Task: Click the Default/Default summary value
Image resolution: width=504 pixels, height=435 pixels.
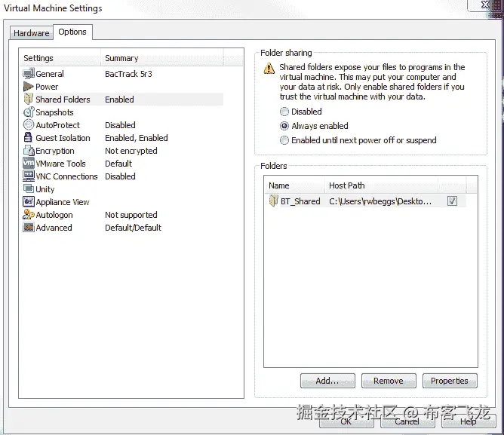Action: 133,228
